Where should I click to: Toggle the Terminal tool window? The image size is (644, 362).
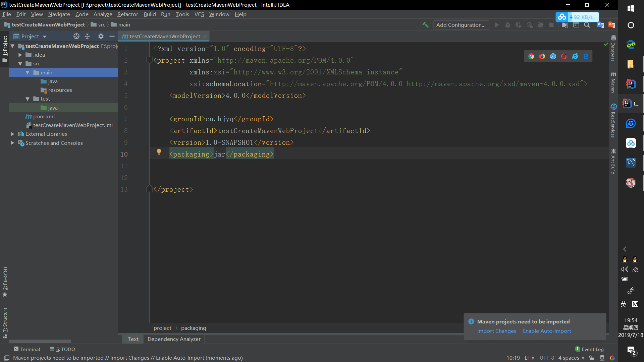pos(27,349)
